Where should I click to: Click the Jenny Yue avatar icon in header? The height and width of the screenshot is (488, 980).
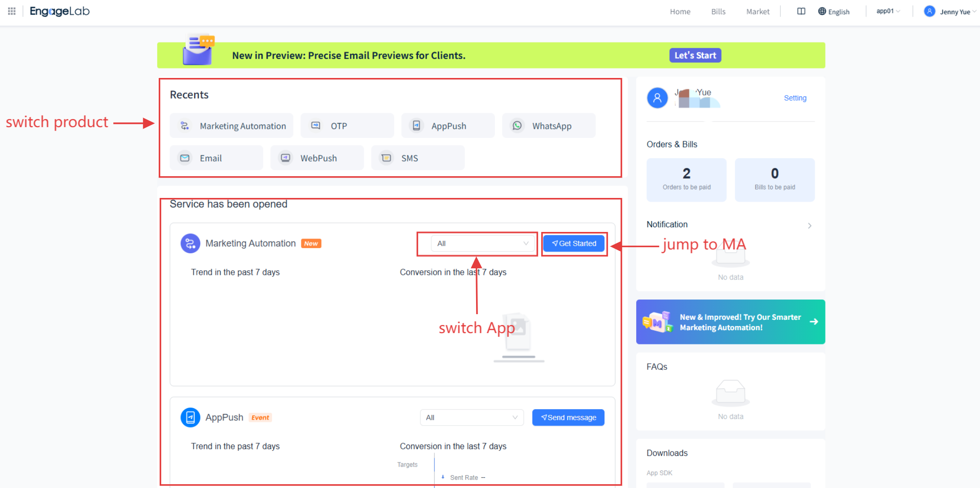point(929,11)
